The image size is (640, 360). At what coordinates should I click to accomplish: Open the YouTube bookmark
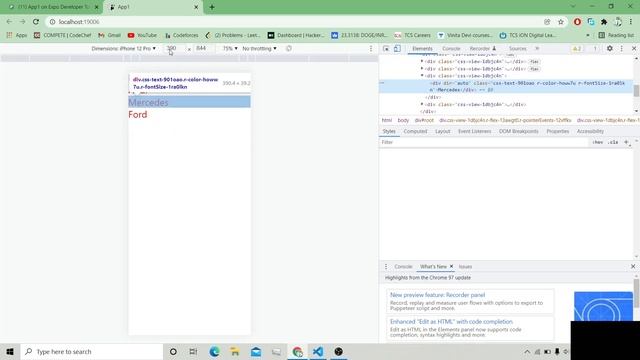pyautogui.click(x=142, y=35)
